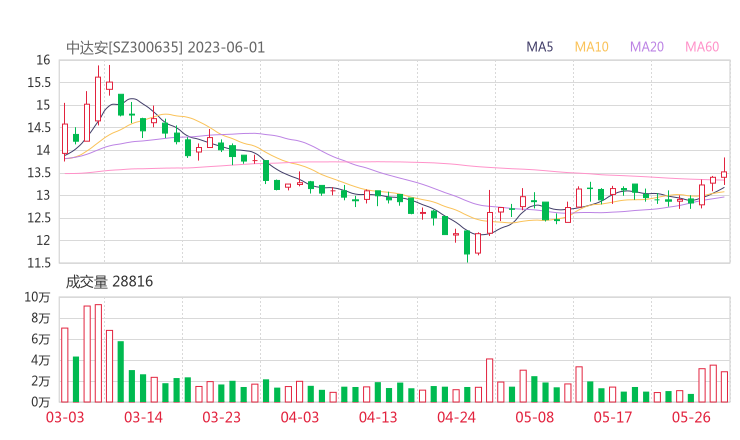Click the 05-26 date label
The image size is (740, 440).
pos(691,417)
